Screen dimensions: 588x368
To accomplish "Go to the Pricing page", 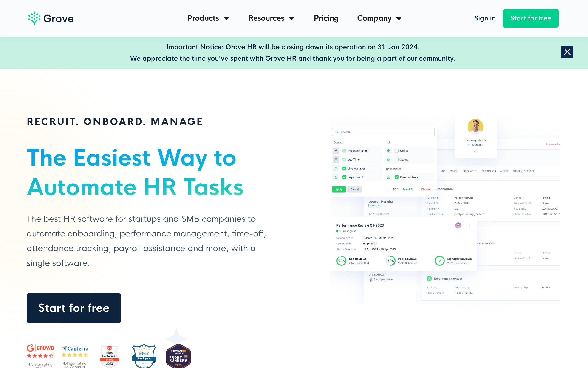I will pos(326,18).
